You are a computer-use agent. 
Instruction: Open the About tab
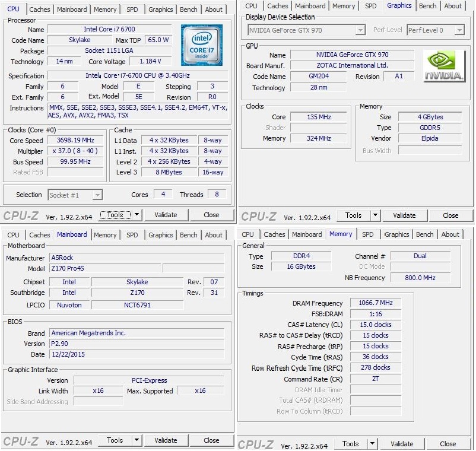pos(214,9)
